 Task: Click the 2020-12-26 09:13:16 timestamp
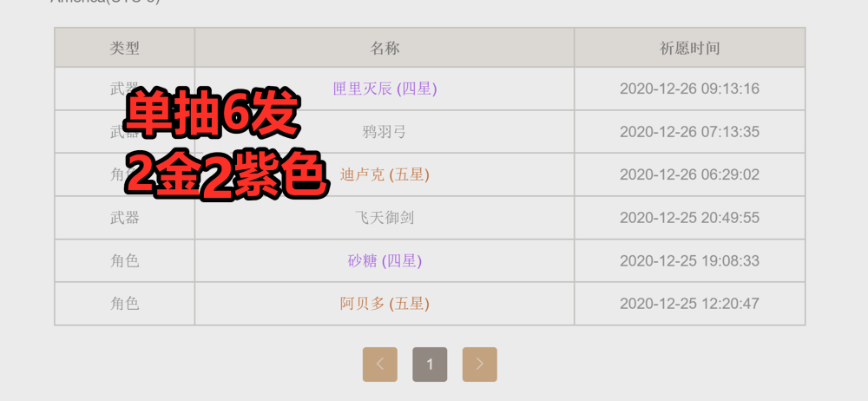[689, 89]
